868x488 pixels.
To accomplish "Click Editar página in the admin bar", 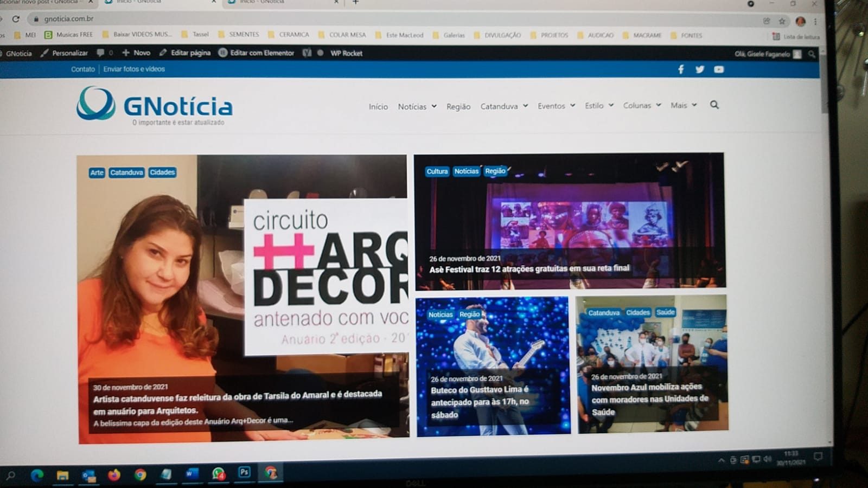I will click(185, 53).
